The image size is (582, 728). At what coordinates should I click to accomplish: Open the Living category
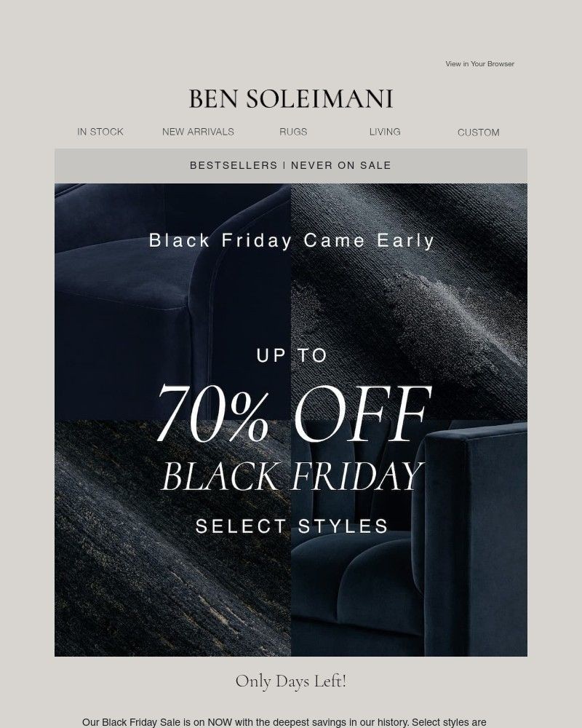click(x=385, y=132)
